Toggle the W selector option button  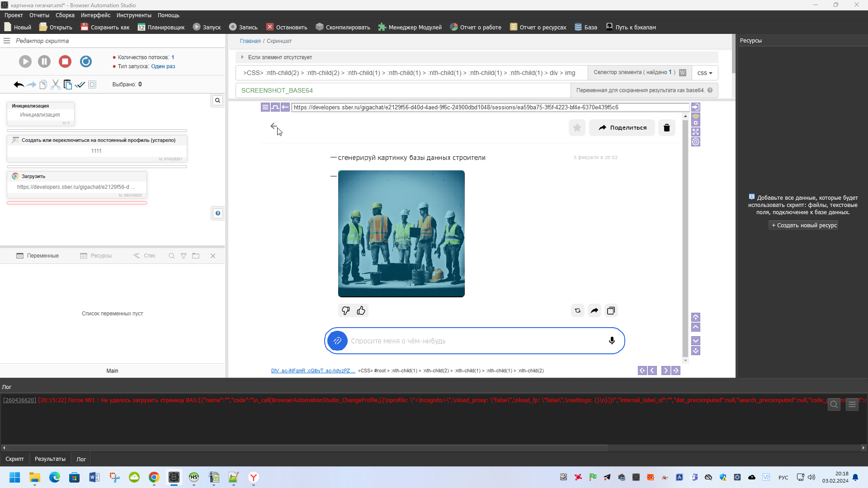point(683,73)
